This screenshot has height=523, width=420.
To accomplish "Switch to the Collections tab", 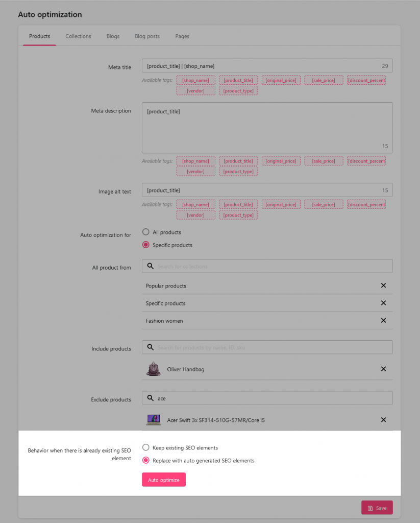I will click(x=78, y=36).
